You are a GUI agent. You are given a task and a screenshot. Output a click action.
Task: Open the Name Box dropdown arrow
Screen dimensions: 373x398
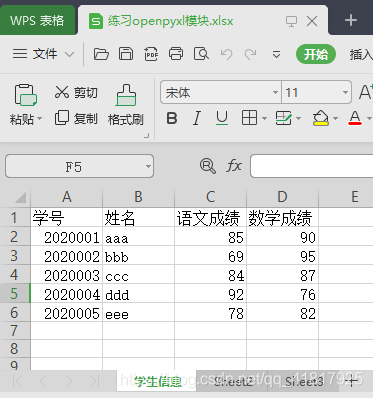[x=148, y=166]
